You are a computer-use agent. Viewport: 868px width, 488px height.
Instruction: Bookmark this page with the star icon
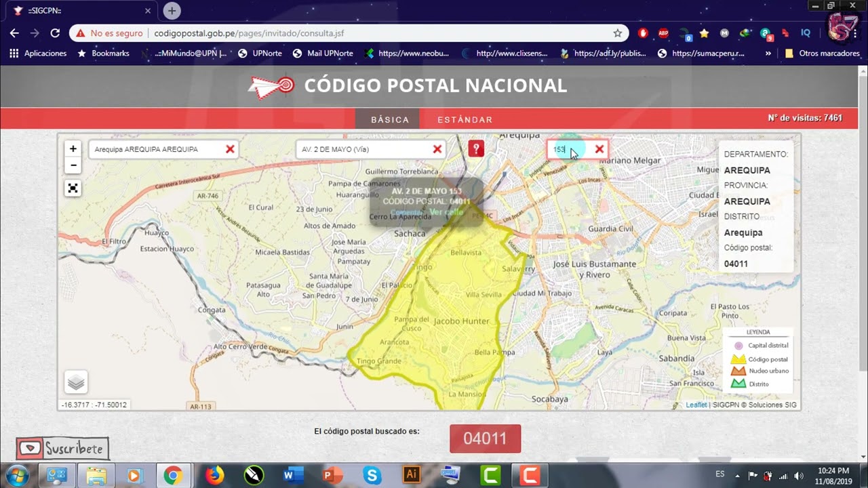(x=617, y=33)
